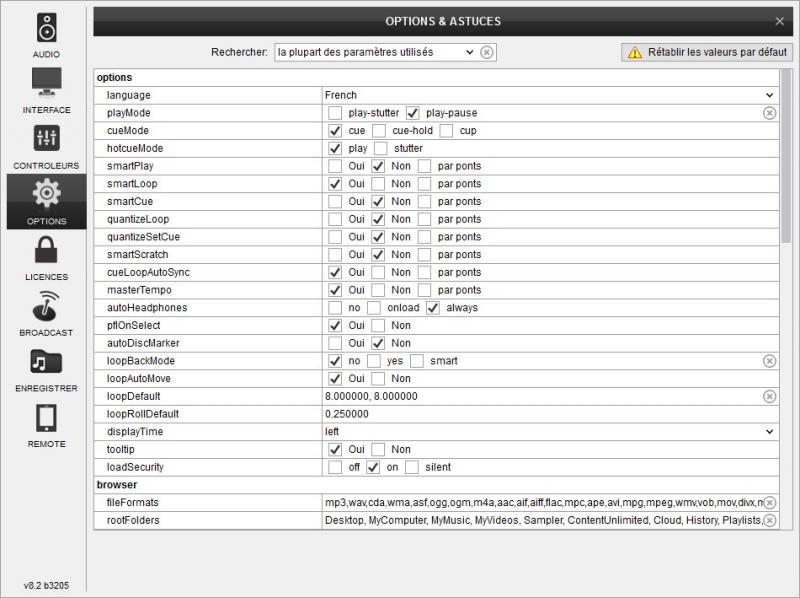Open the Audio settings speaker icon
Image resolution: width=800 pixels, height=598 pixels.
tap(46, 28)
